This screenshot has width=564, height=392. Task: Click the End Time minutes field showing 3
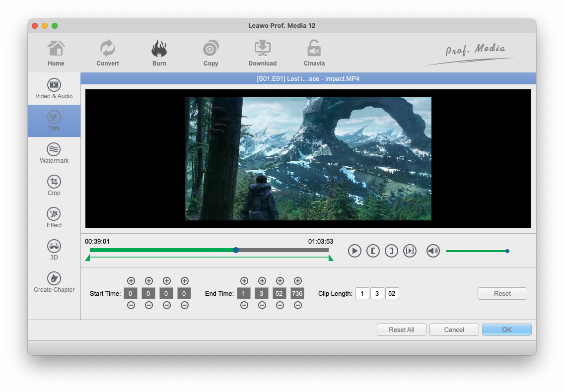[x=262, y=293]
